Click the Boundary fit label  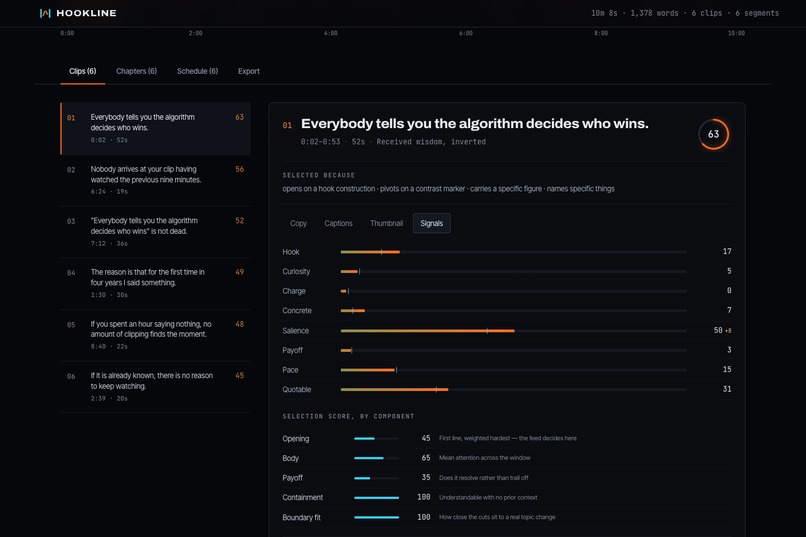click(x=301, y=517)
